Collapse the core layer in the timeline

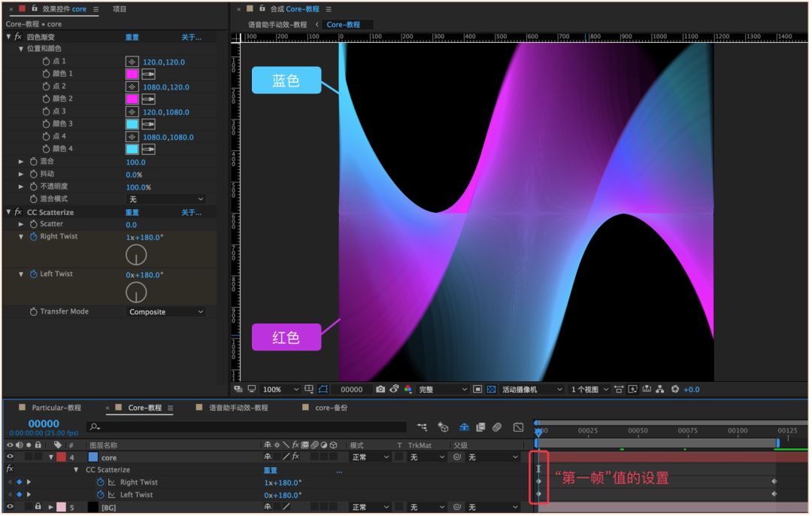(51, 457)
